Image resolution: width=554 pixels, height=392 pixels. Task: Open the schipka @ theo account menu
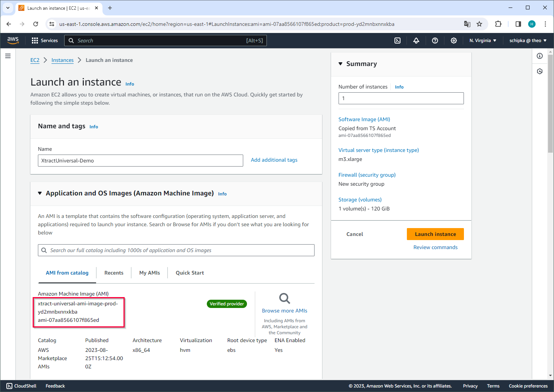click(528, 41)
